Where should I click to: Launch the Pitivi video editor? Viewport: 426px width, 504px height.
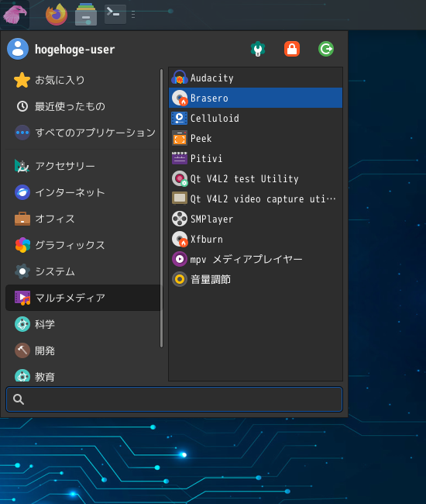[x=256, y=158]
